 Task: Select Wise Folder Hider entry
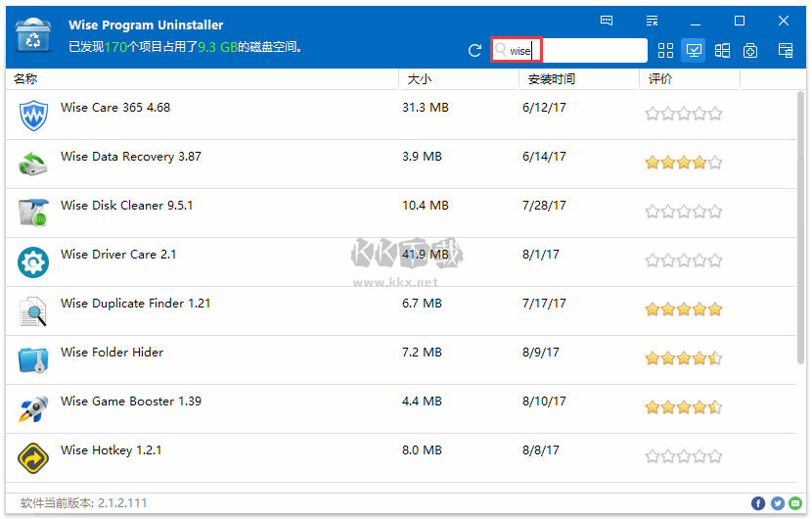[x=401, y=359]
